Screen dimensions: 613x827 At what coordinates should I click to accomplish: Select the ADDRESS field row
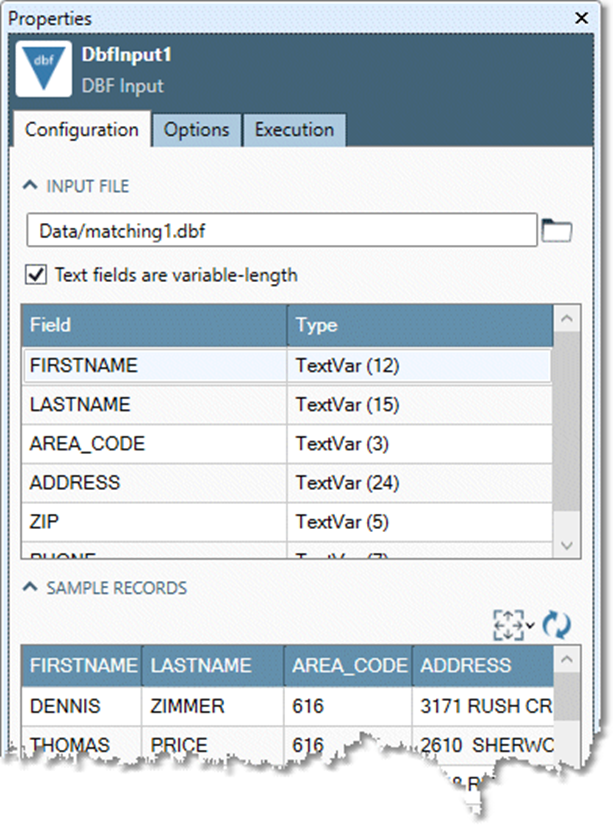point(154,483)
